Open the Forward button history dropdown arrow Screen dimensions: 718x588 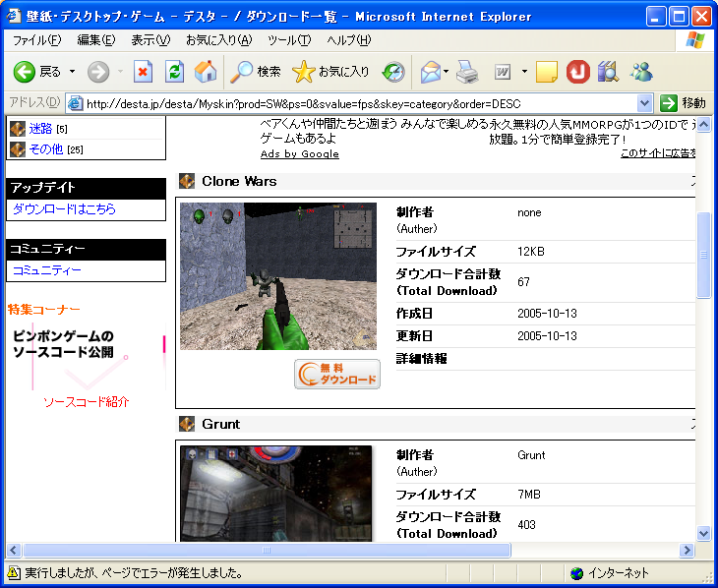coord(120,72)
